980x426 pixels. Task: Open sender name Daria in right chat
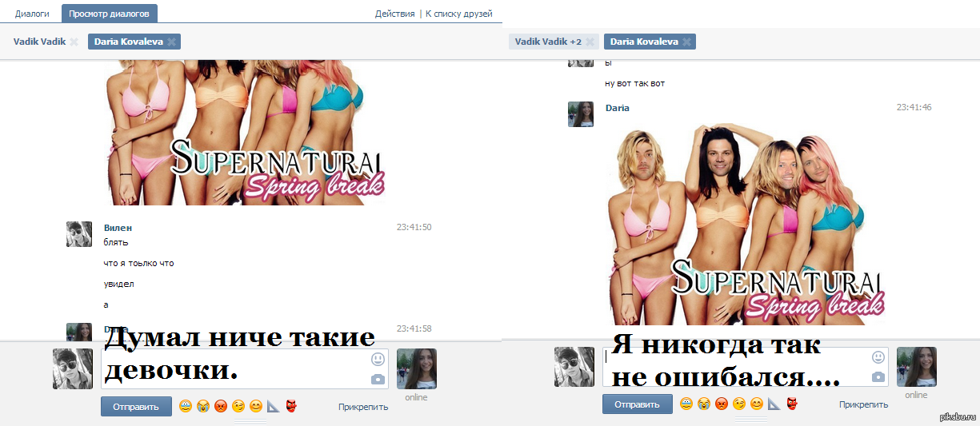click(x=618, y=108)
